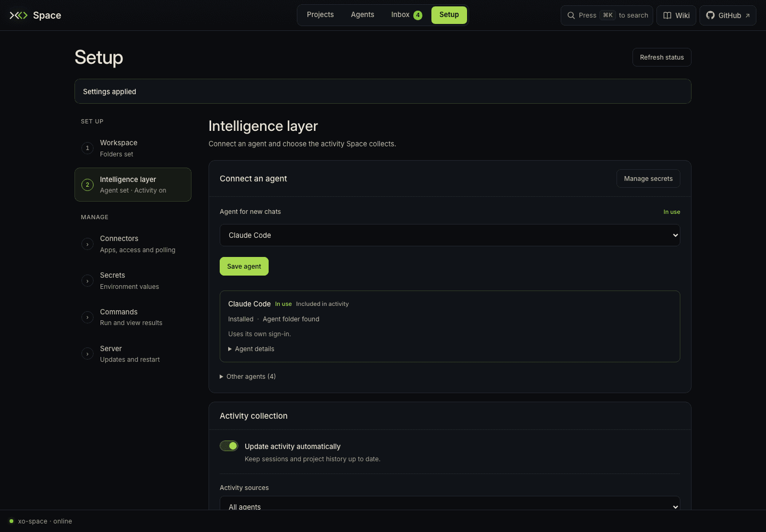
Task: Click the Agent folder found text
Action: coord(291,319)
